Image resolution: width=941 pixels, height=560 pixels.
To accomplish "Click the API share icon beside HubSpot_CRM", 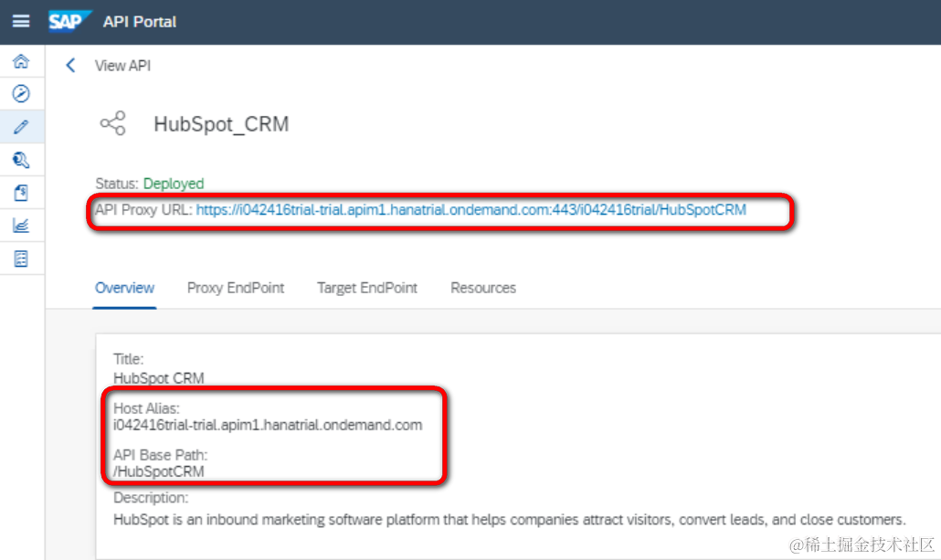I will pos(112,123).
